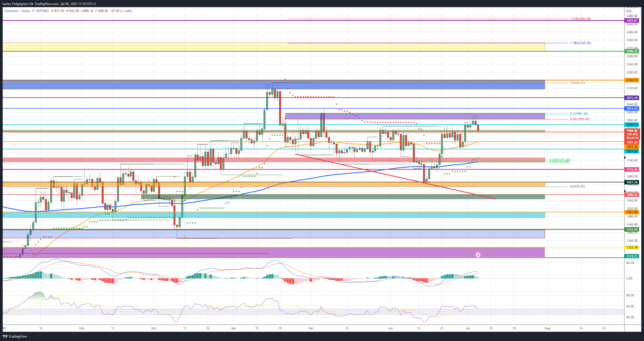Click the Fibonacci 0.7(1991.38) label
The image size is (644, 341).
579,114
